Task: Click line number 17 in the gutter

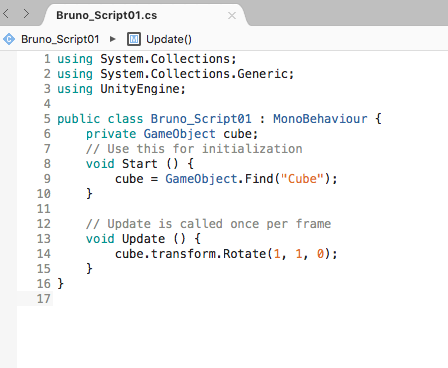Action: tap(44, 299)
